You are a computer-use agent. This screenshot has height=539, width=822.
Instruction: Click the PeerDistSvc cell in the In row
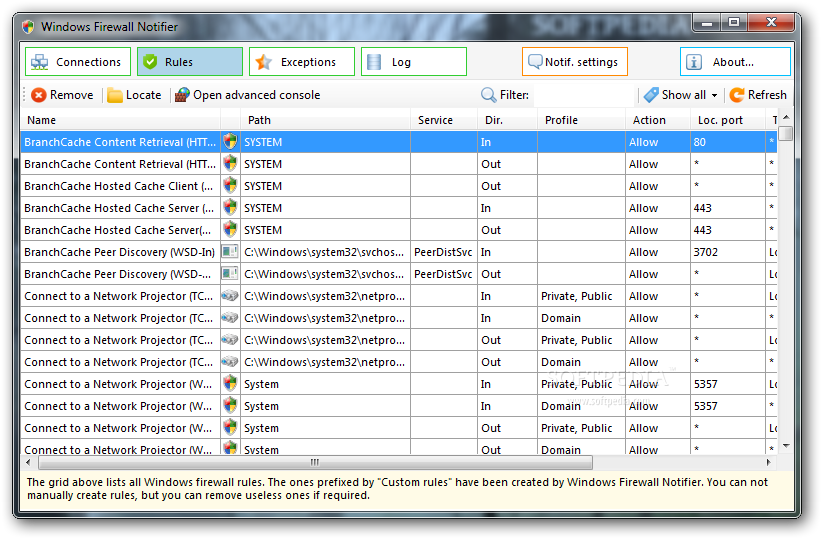tap(444, 252)
